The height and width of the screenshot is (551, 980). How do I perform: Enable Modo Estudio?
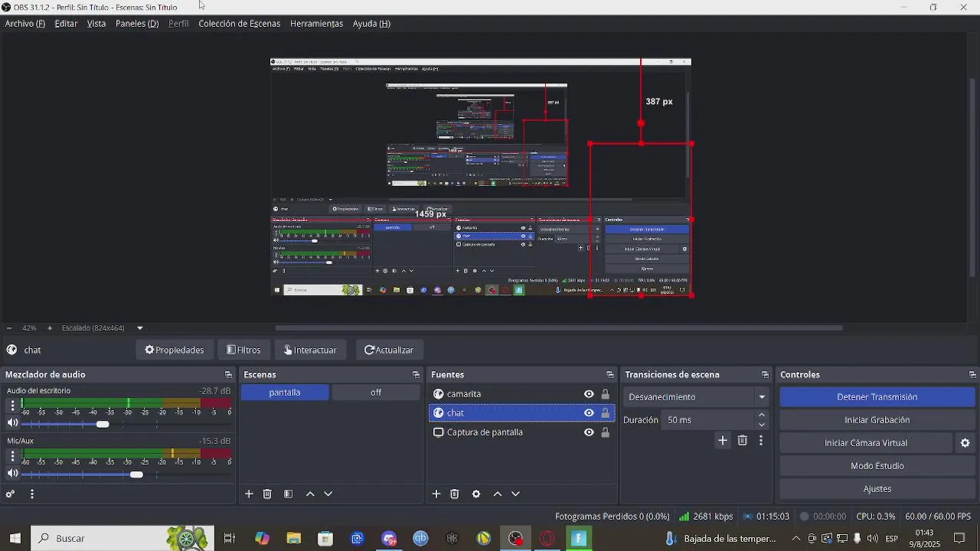tap(877, 466)
